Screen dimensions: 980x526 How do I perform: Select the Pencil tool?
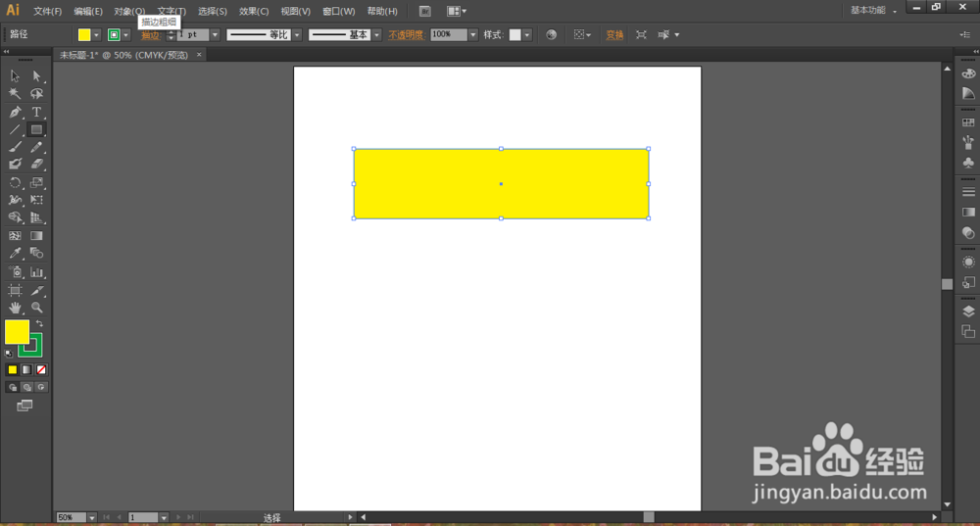click(x=37, y=148)
